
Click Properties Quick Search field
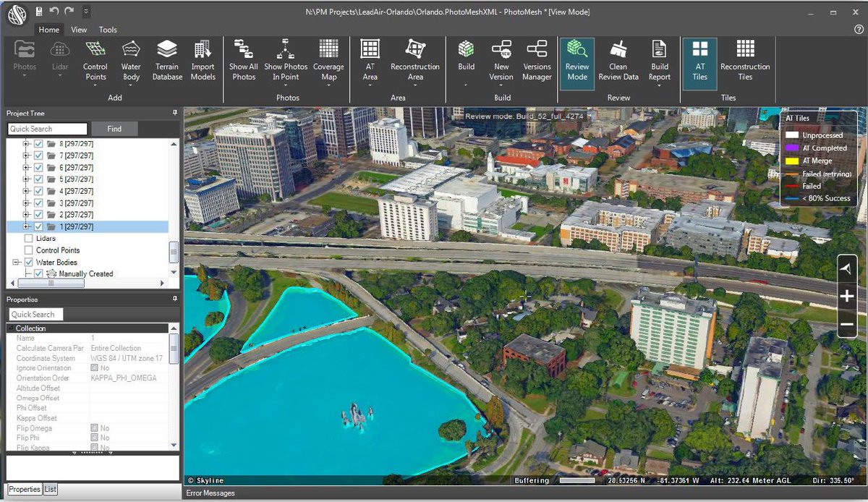click(36, 315)
